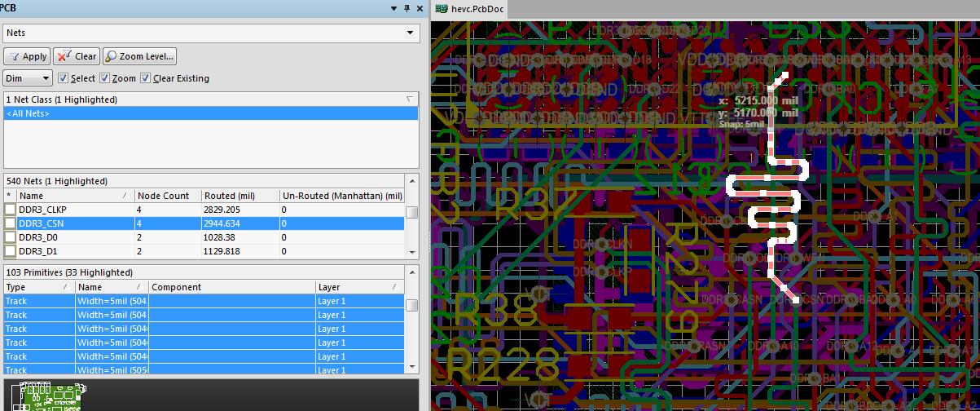The image size is (980, 411).
Task: Click the Apply filter button
Action: click(x=27, y=56)
